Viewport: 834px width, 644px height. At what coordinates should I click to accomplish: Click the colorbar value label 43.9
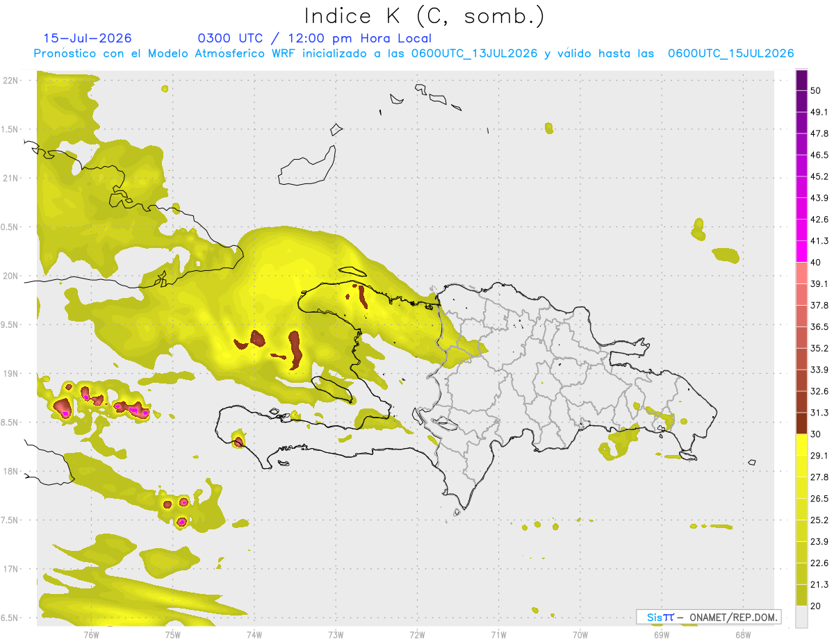[x=819, y=198]
